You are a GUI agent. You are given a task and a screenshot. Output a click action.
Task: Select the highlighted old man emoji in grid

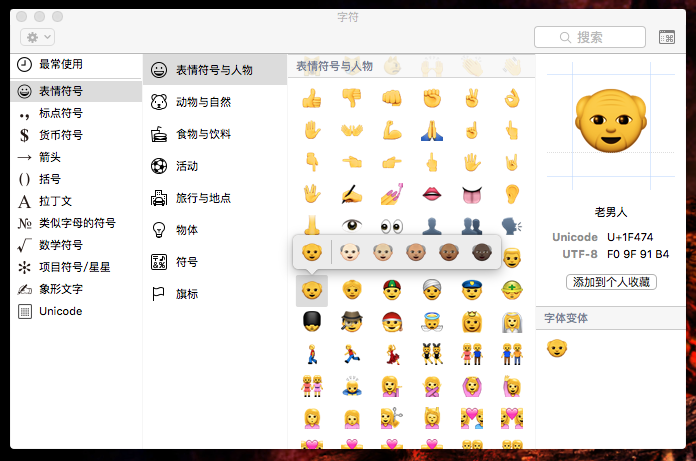[312, 291]
